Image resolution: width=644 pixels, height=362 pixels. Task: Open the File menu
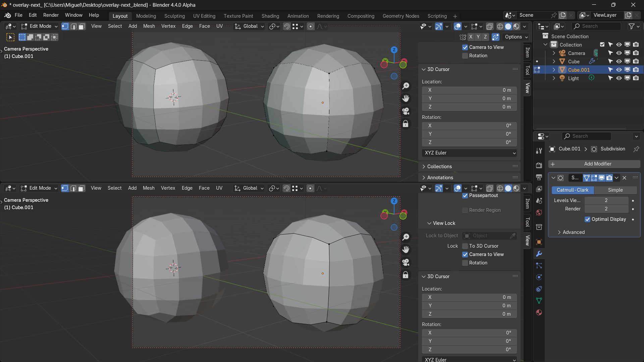coord(18,15)
